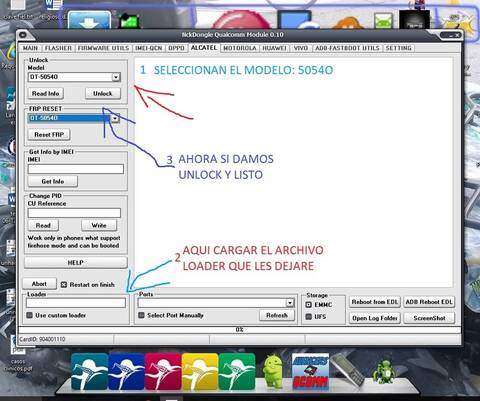Screen dimensions: 480x401
Task: Open the MAIN tab
Action: 30,48
